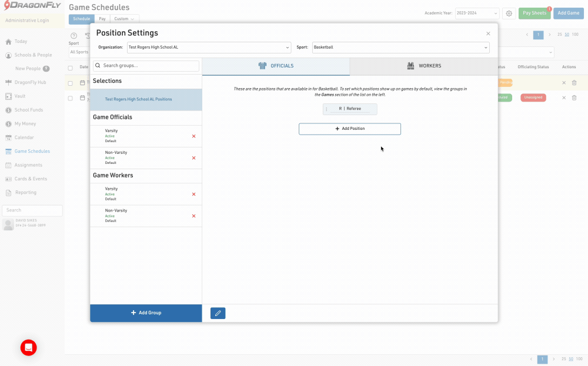Delete the Game Officials Varsity group
This screenshot has width=588, height=366.
[x=194, y=136]
